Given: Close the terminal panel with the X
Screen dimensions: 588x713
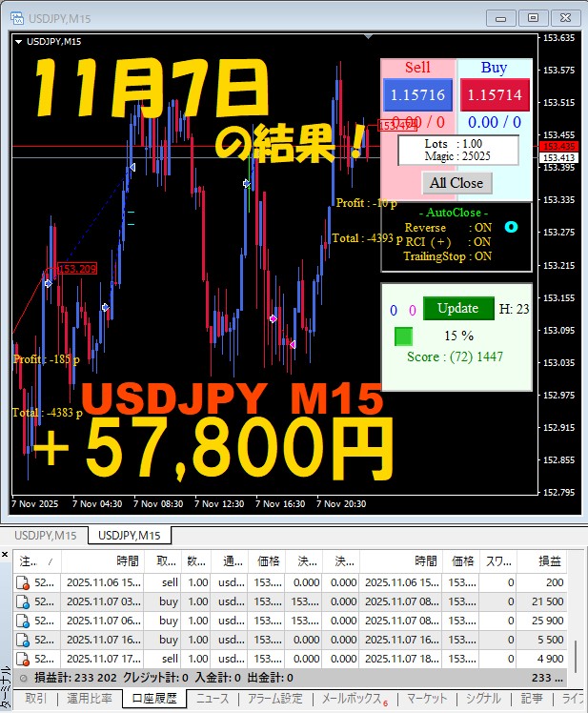Looking at the screenshot, I should [x=5, y=555].
